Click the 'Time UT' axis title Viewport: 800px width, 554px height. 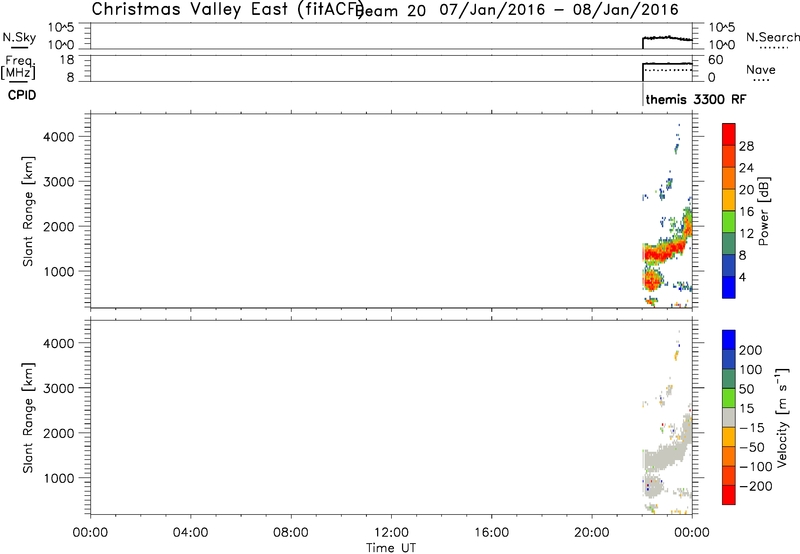tap(391, 548)
